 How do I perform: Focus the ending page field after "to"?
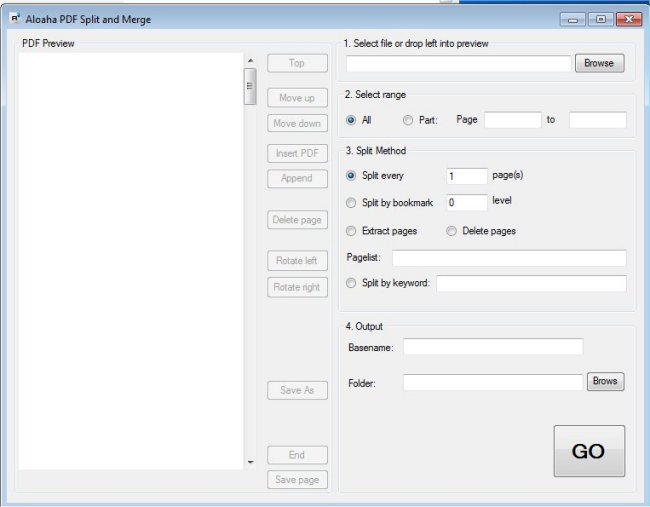598,120
